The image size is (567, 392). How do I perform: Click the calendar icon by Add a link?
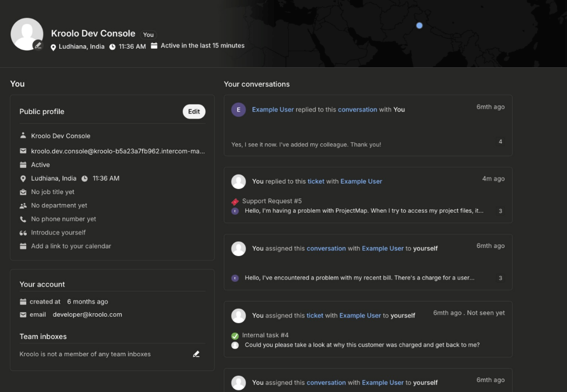[23, 246]
